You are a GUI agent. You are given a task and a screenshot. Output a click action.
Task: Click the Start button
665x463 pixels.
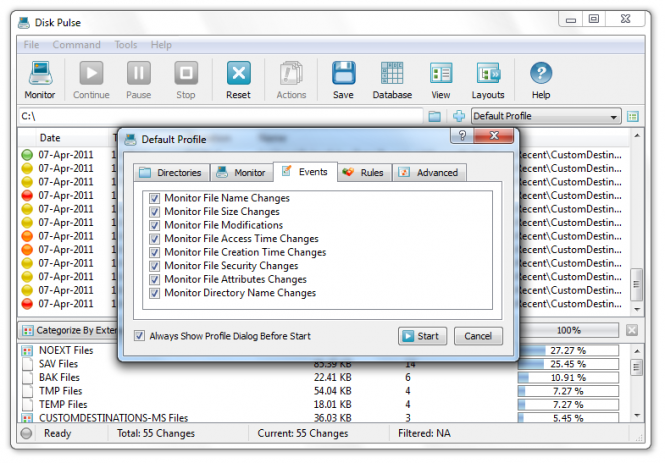click(x=422, y=336)
